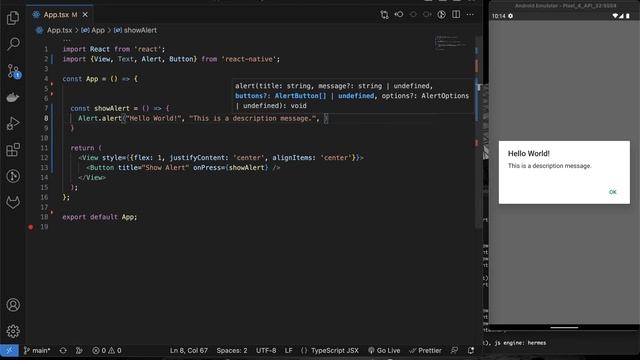Click Prettier in status bar

pos(425,350)
